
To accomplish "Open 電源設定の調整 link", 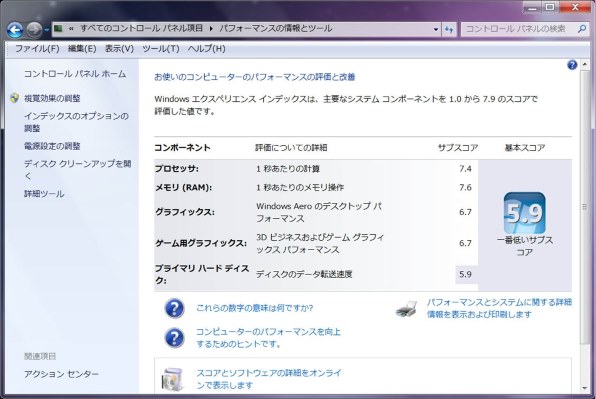I will tap(52, 146).
